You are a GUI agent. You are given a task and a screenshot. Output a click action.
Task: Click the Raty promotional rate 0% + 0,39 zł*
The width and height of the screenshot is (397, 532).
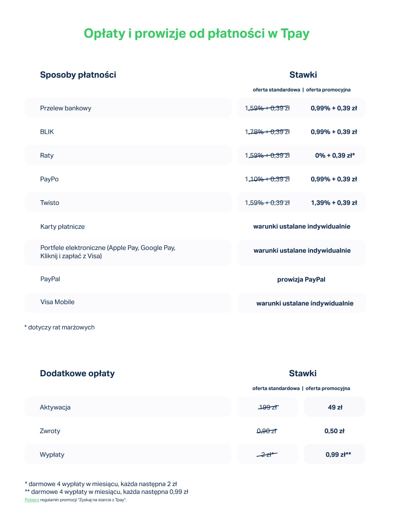tap(335, 156)
